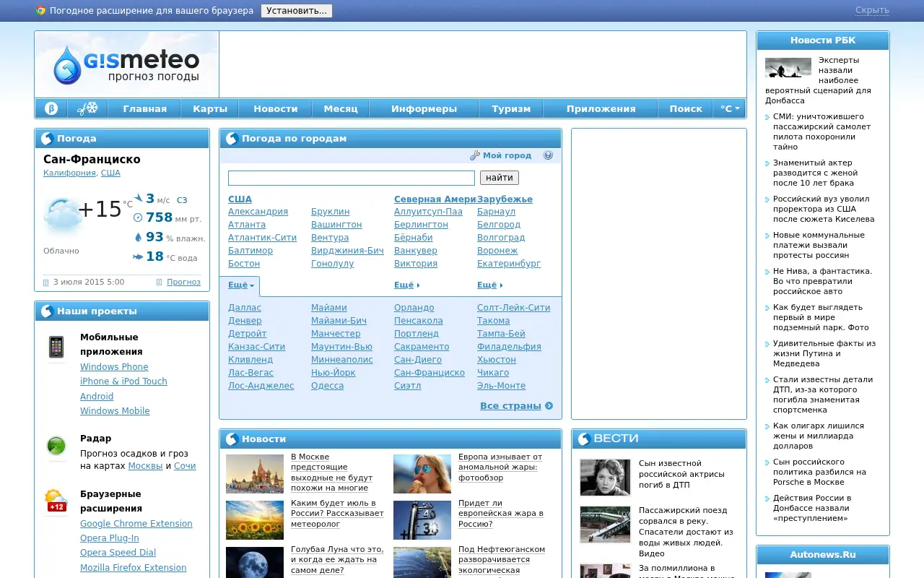Open the Moscow Kremlin news thumbnail
The height and width of the screenshot is (578, 924).
tap(255, 474)
